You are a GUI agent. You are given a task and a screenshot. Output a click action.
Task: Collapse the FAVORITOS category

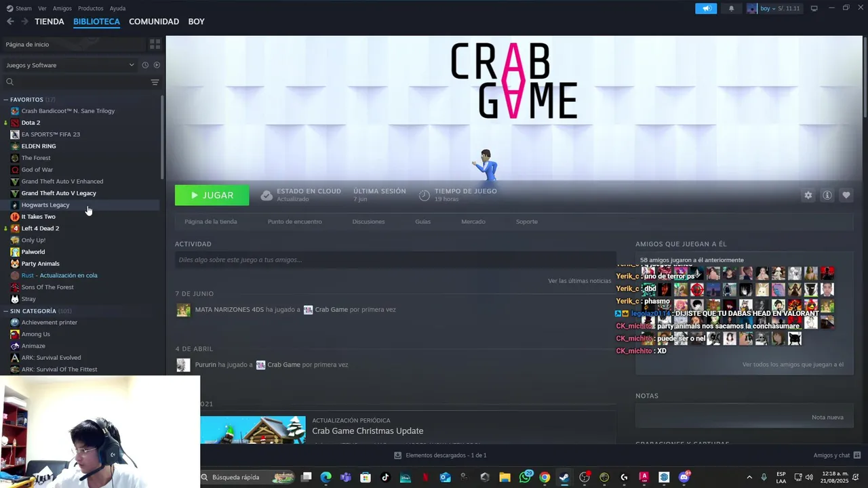[x=5, y=100]
